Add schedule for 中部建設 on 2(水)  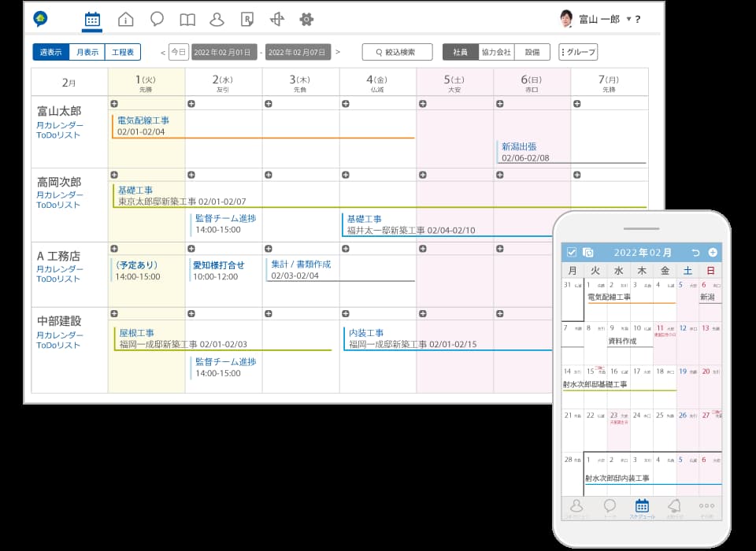pyautogui.click(x=191, y=314)
